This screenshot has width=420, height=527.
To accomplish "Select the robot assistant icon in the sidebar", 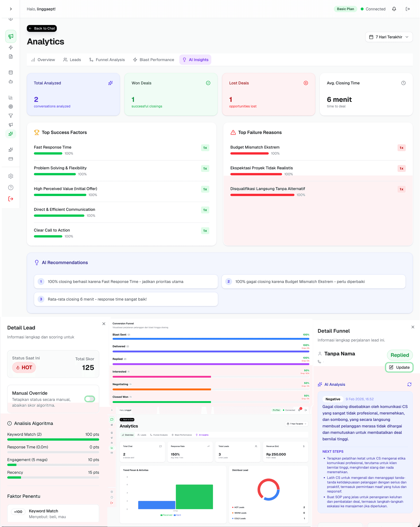I will 11,82.
